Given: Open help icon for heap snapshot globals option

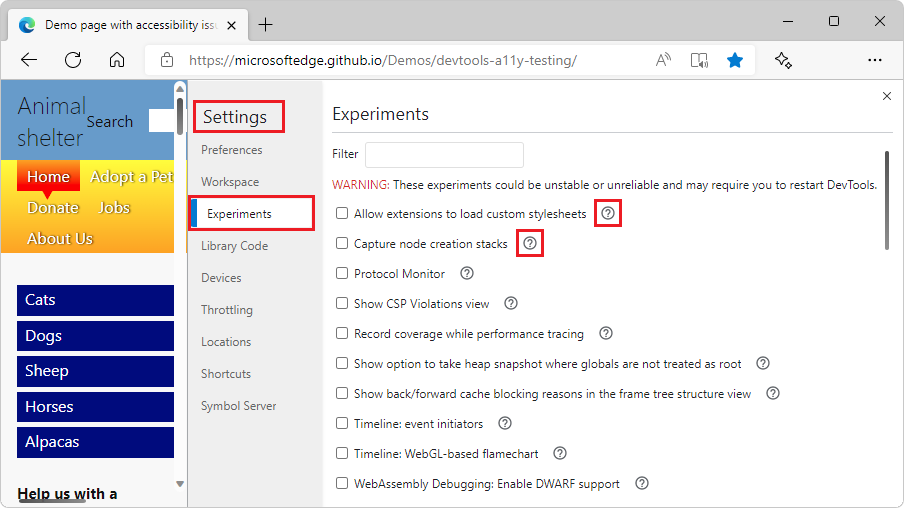Looking at the screenshot, I should coord(763,363).
